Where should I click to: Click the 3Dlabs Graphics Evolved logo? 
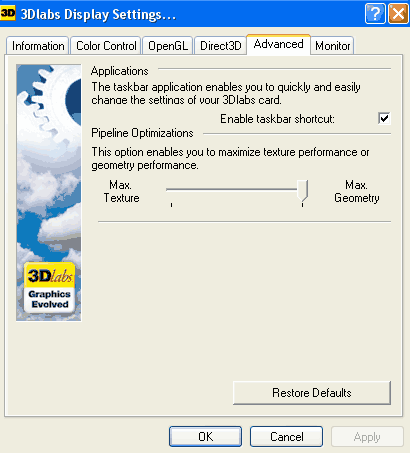(49, 287)
